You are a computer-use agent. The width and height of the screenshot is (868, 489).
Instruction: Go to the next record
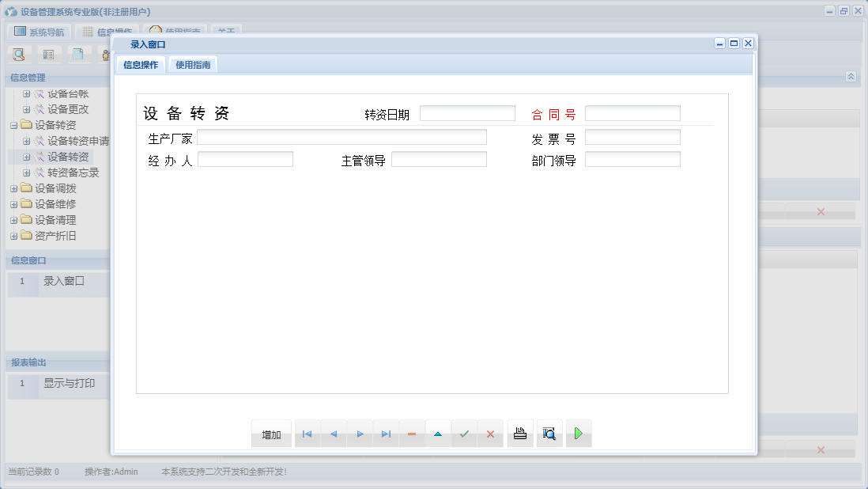tap(360, 434)
